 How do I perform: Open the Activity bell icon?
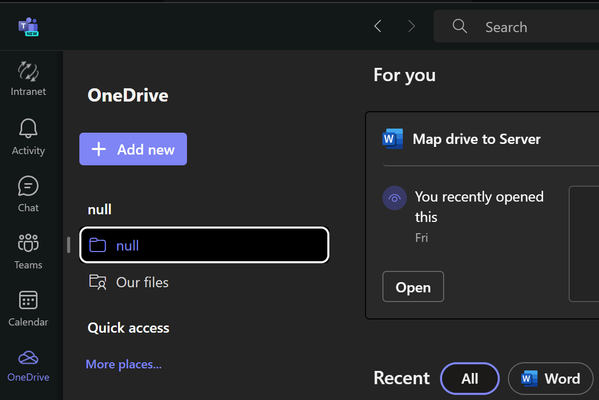point(28,128)
